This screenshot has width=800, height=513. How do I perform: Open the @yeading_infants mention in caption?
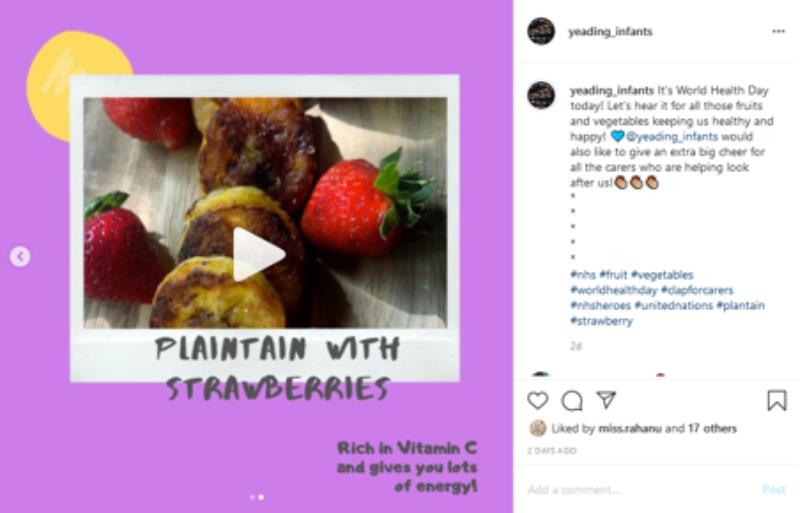(x=671, y=137)
